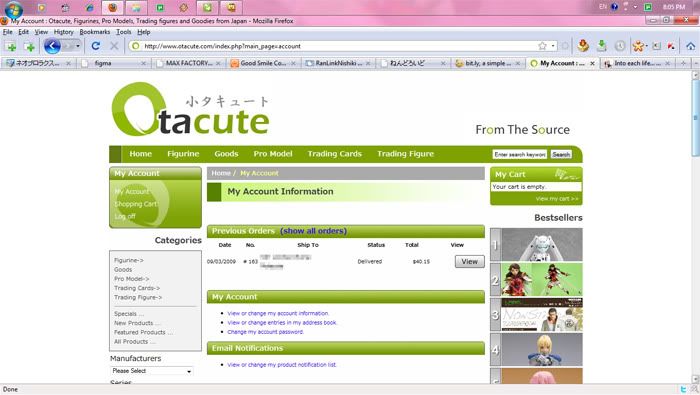Open bestseller number 1 thumbnail
700x395 pixels.
point(542,245)
